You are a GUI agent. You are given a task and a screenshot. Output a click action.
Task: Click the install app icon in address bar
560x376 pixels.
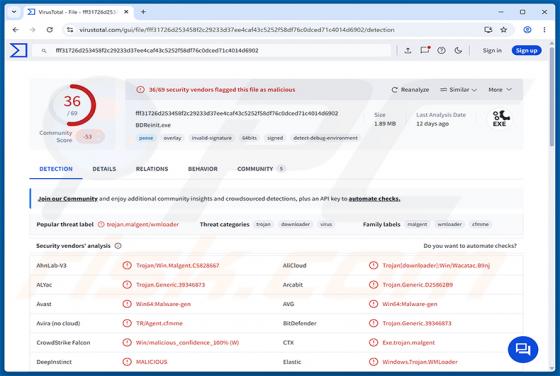tap(488, 30)
